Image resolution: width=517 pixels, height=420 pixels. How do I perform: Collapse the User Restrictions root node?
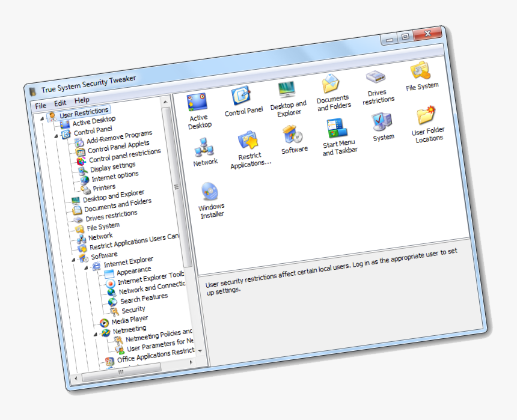point(42,118)
